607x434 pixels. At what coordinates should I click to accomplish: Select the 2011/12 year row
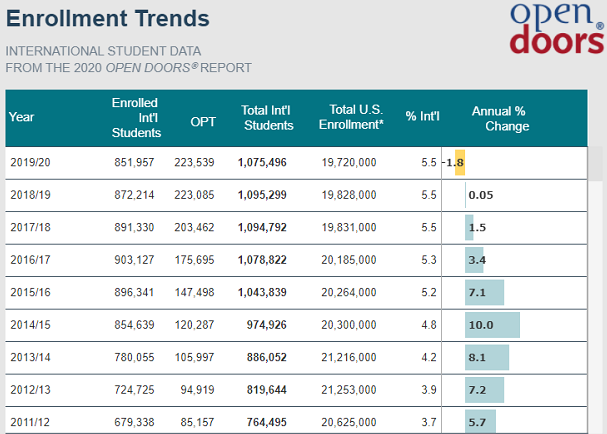coord(296,421)
